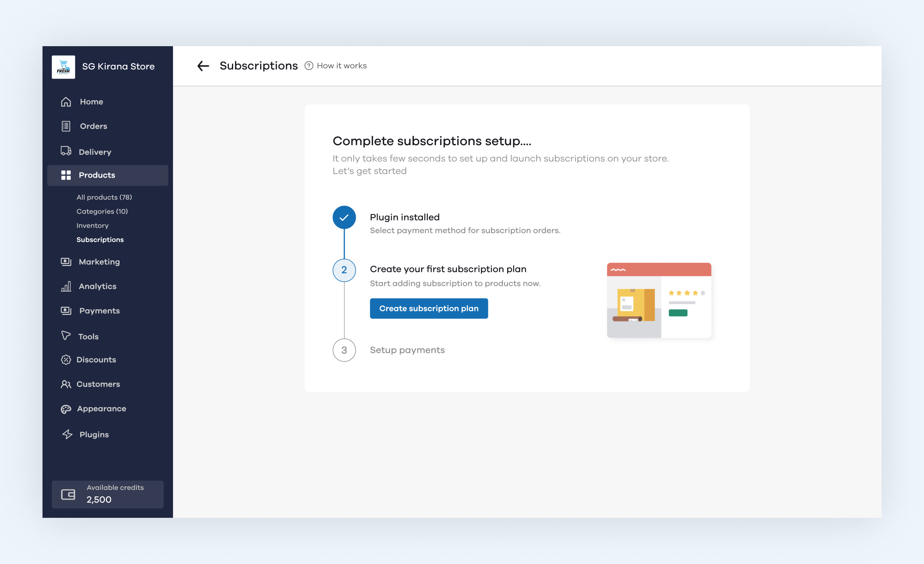Open All products (78) submenu

coord(104,197)
